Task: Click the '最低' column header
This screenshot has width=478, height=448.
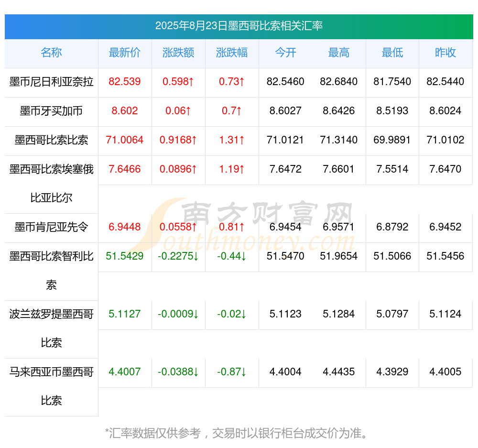Action: coord(392,53)
